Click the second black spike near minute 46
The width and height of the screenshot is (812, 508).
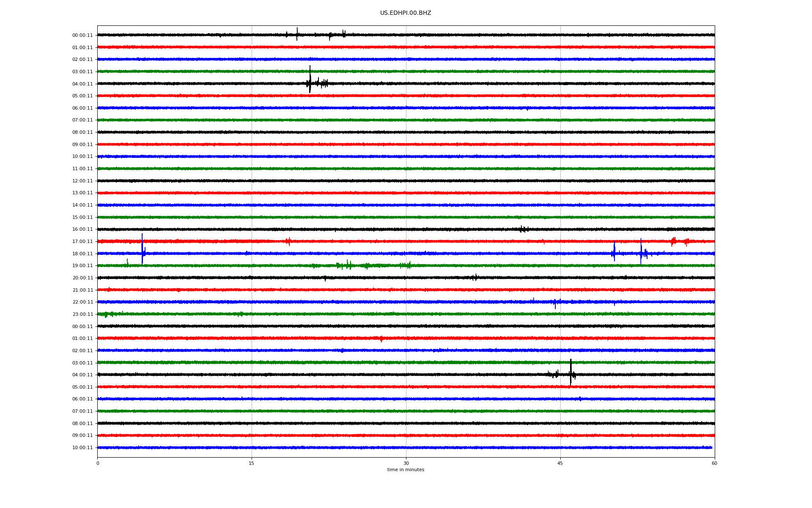tap(571, 372)
